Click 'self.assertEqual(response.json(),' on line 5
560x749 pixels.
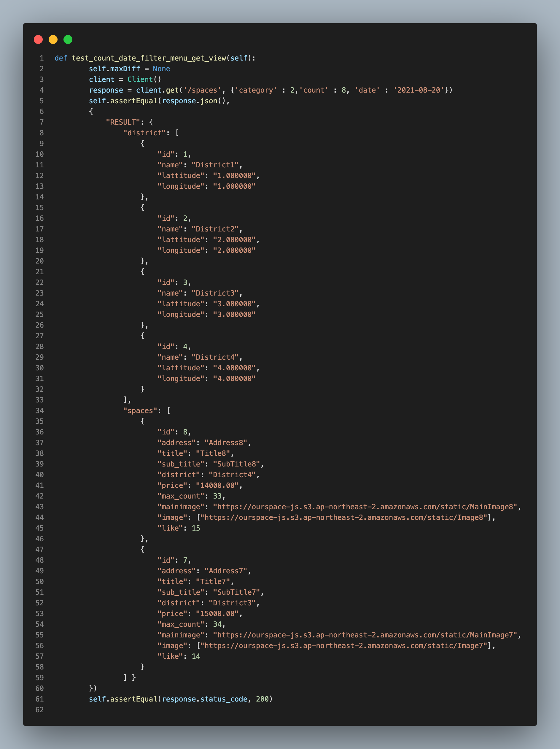point(159,101)
